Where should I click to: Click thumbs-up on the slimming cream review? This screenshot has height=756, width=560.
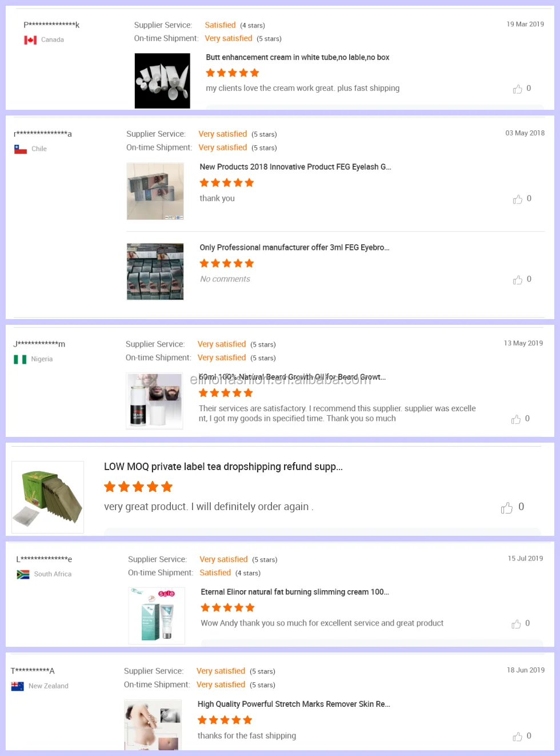(x=516, y=624)
